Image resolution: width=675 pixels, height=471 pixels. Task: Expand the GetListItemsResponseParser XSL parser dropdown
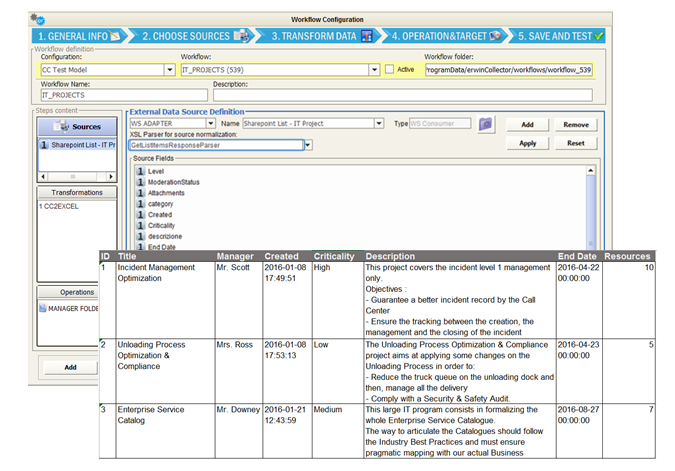click(308, 145)
